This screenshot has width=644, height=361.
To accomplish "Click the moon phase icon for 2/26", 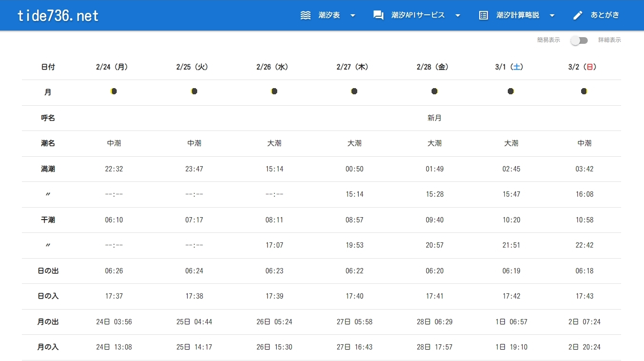I will pyautogui.click(x=274, y=91).
